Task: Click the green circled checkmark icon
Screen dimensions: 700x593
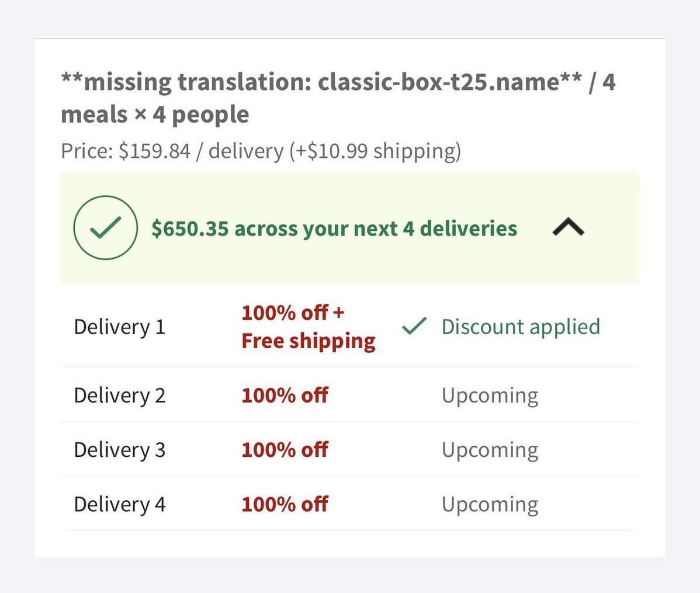Action: [x=105, y=228]
